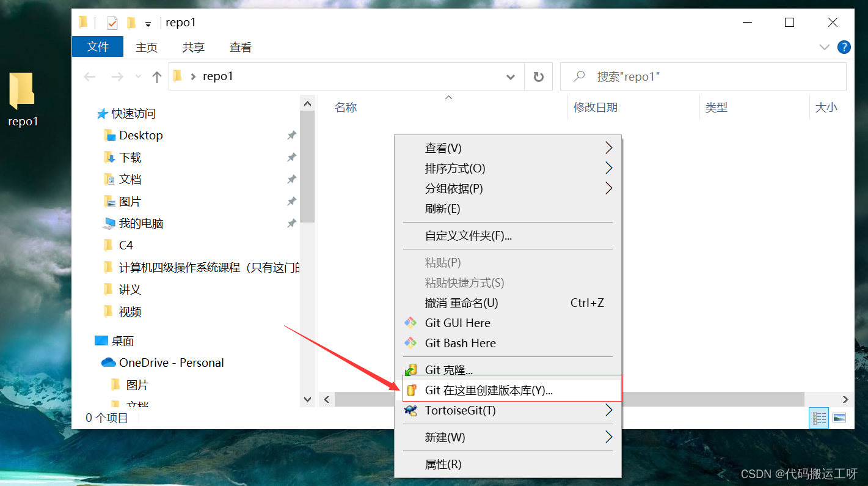Image resolution: width=868 pixels, height=486 pixels.
Task: Go up one folder level
Action: click(157, 76)
